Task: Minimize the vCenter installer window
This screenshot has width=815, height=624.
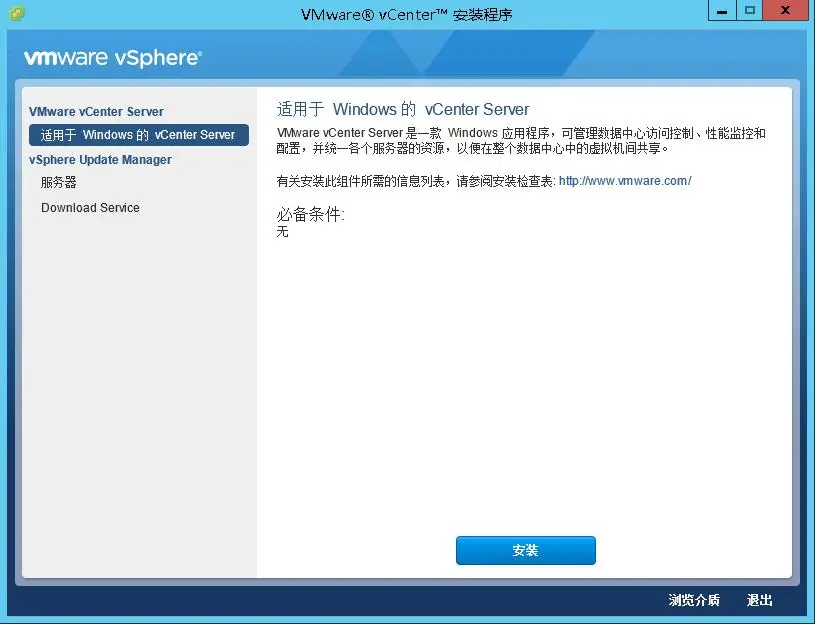Action: 722,10
